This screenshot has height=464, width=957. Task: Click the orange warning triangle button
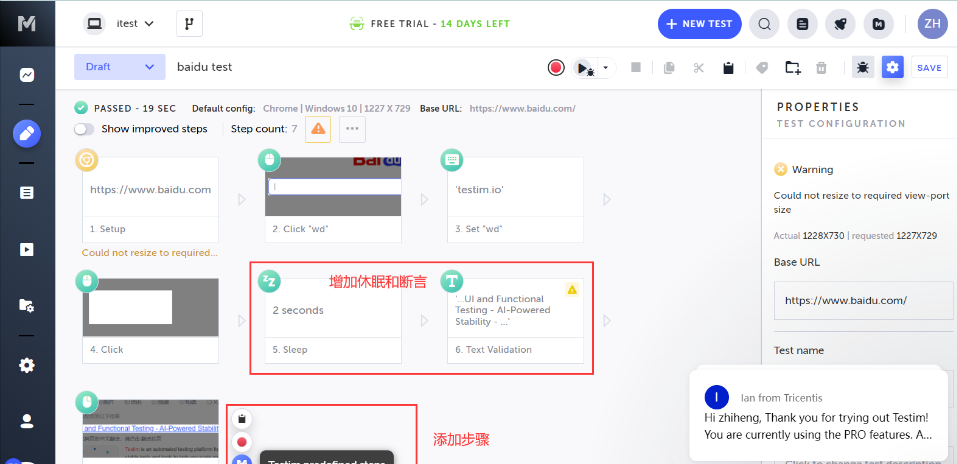(x=318, y=129)
